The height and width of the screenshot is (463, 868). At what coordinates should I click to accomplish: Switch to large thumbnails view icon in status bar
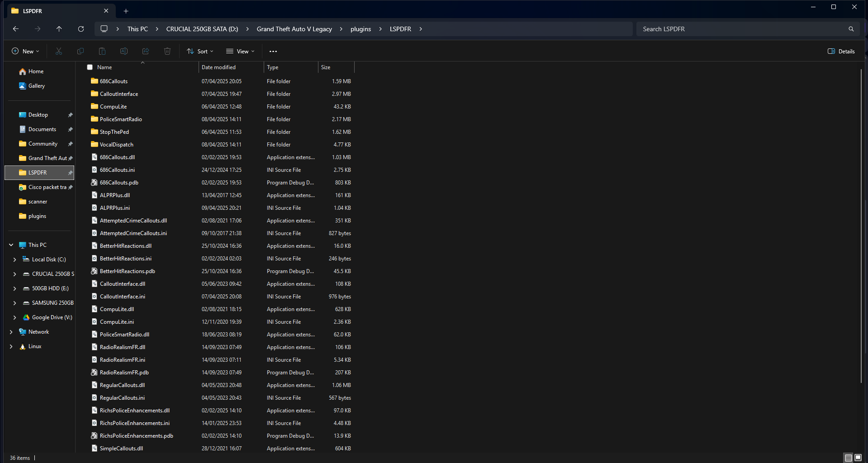858,458
